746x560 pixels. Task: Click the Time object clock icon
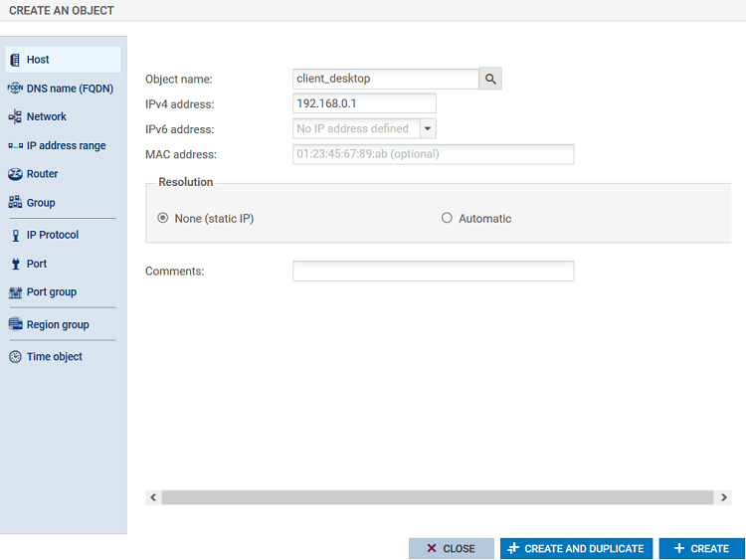15,357
